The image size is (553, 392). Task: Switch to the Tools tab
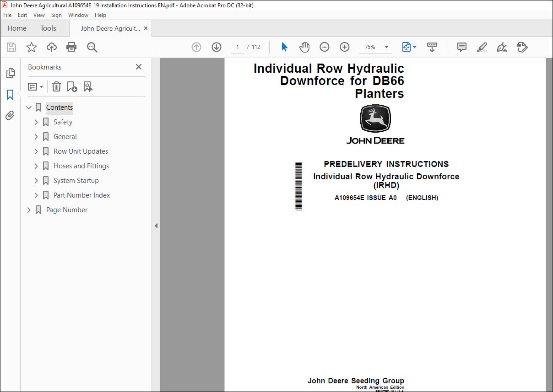click(48, 28)
